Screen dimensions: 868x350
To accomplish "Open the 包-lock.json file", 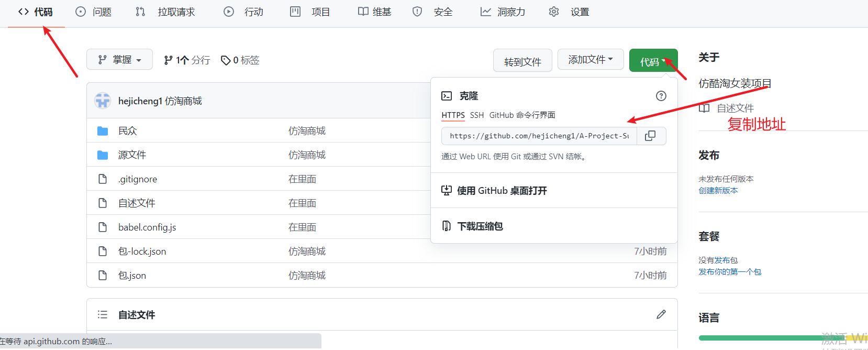I will coord(142,251).
